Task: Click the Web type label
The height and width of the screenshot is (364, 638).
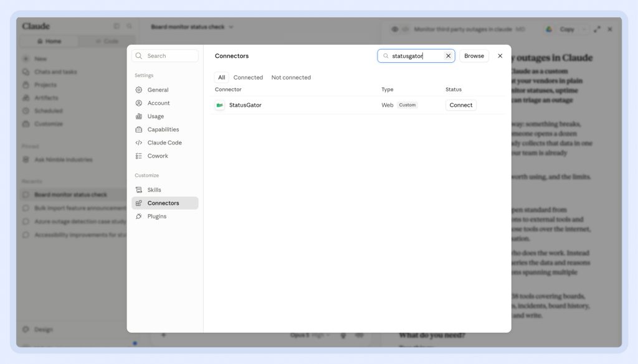Action: click(x=388, y=105)
